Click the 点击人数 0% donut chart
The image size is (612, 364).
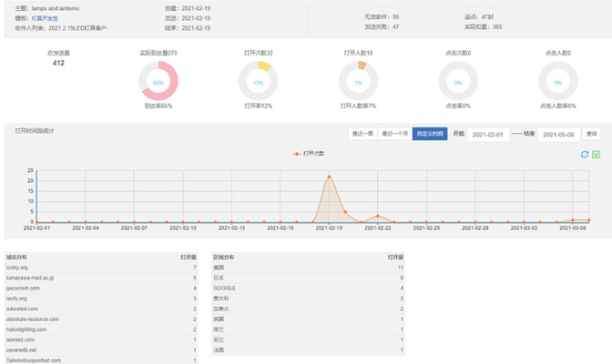pyautogui.click(x=557, y=83)
